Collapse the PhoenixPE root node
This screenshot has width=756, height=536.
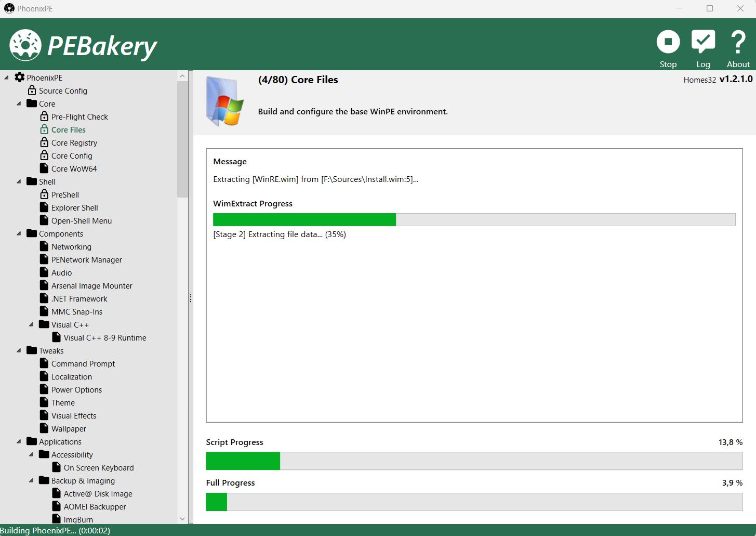pyautogui.click(x=7, y=77)
